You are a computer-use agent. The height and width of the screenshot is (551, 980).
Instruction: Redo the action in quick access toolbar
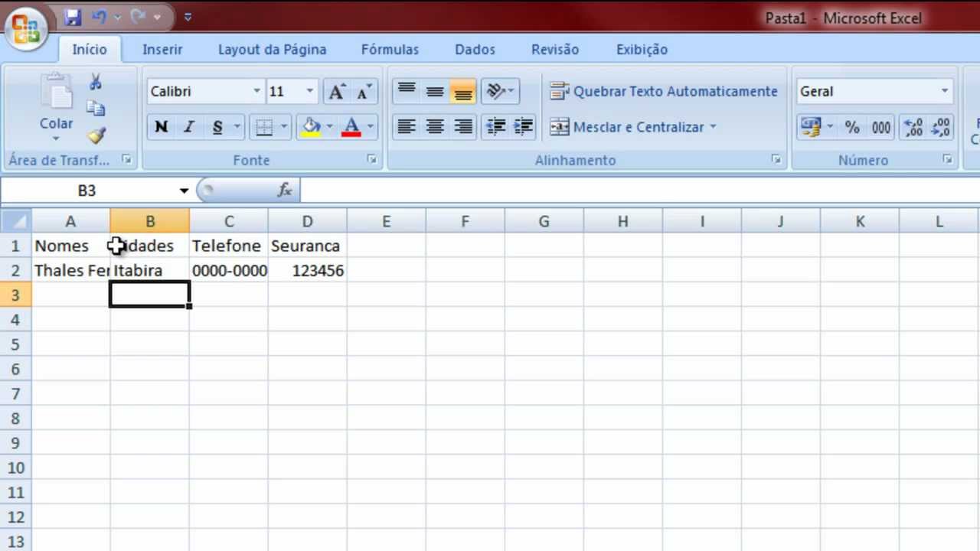139,17
